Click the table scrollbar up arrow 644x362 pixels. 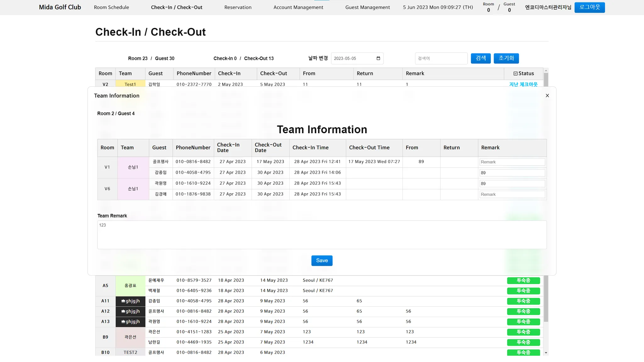pos(546,70)
